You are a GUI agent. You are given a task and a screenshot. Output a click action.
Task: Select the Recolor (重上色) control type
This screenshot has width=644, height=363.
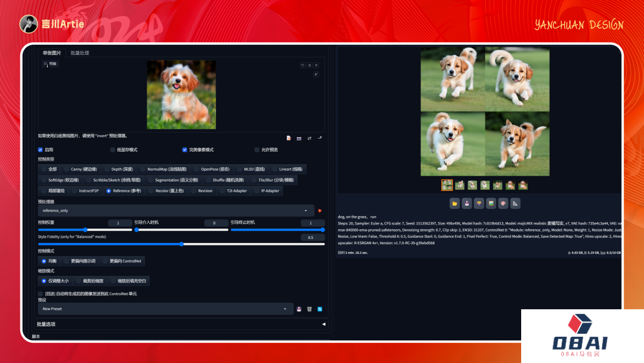click(x=166, y=190)
